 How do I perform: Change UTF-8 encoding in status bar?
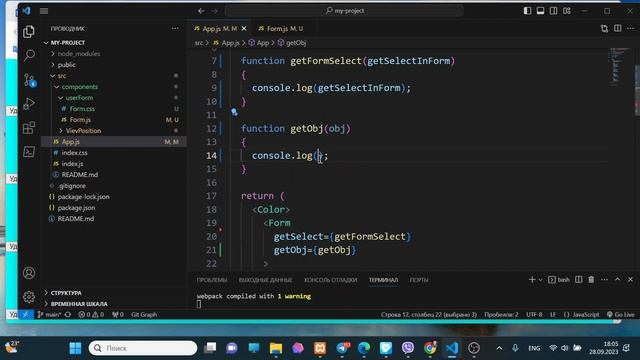click(534, 315)
